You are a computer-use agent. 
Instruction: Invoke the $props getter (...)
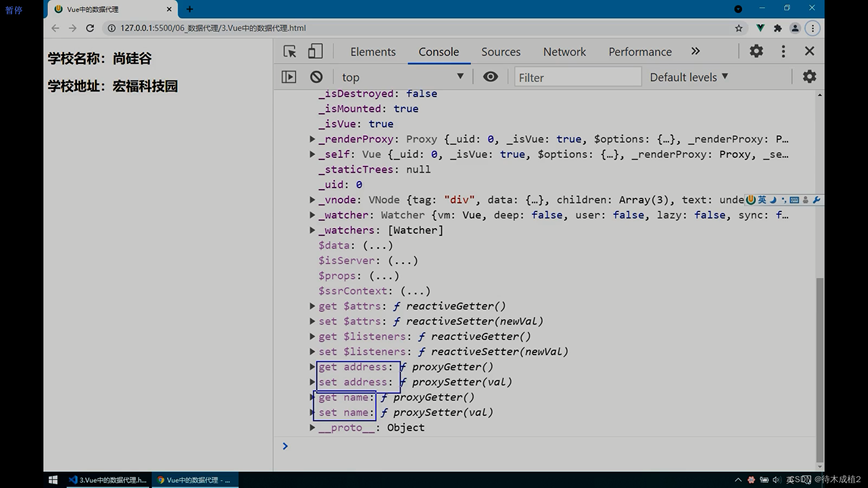click(384, 276)
